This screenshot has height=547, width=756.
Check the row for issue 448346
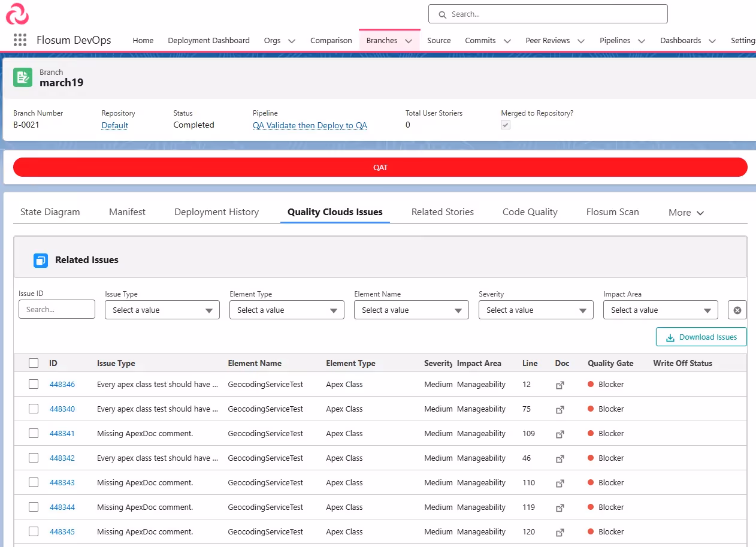point(34,384)
